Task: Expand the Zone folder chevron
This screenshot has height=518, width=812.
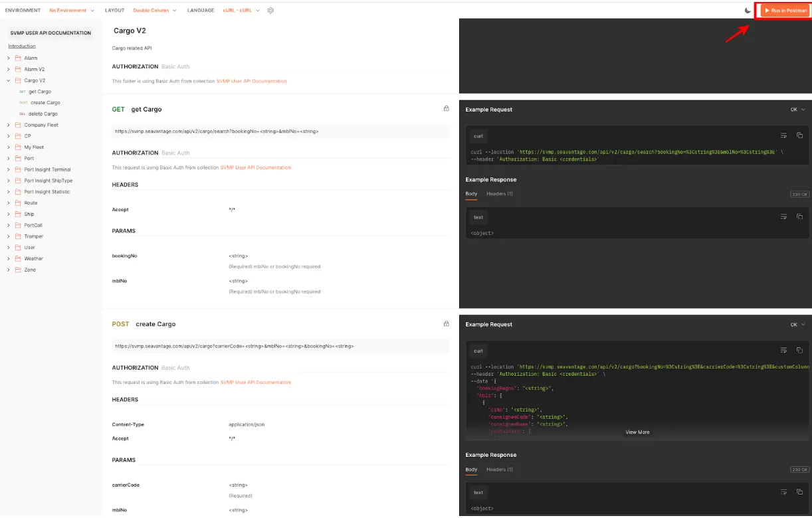Action: point(9,270)
